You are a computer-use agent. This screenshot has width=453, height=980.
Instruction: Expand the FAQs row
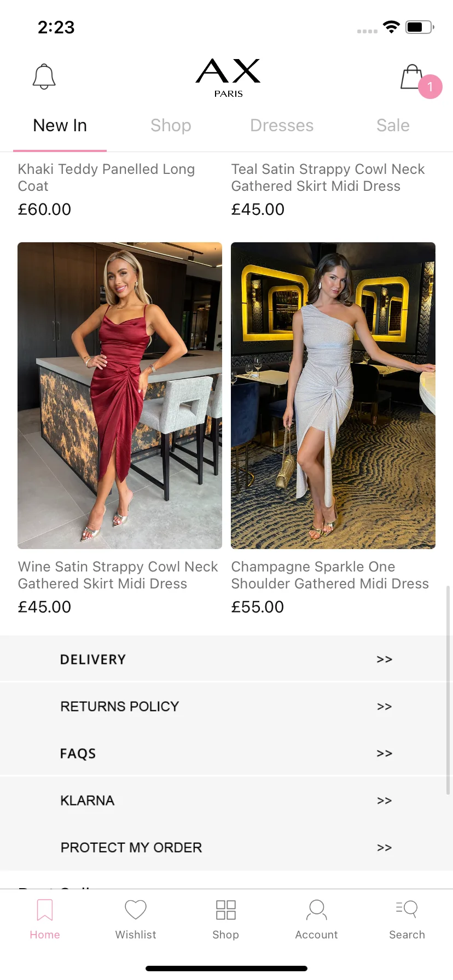226,753
